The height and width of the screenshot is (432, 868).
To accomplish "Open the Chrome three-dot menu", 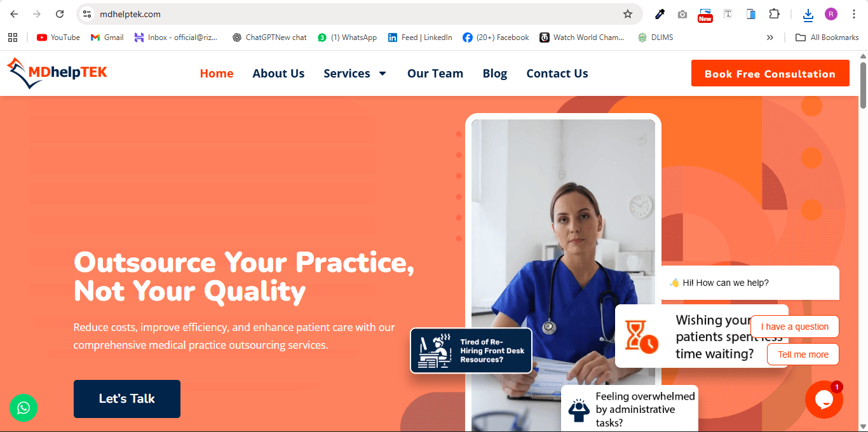I will 854,14.
